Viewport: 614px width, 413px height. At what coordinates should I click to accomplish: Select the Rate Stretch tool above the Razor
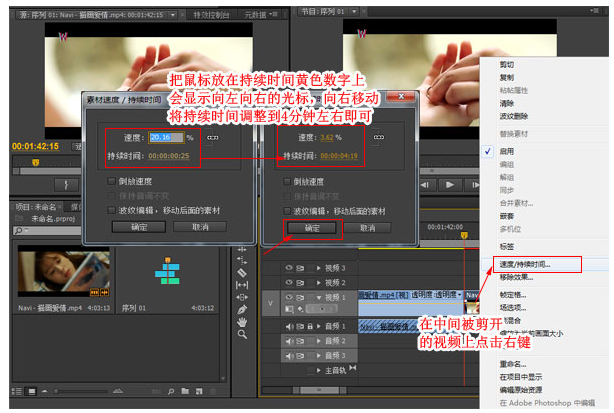pyautogui.click(x=242, y=260)
